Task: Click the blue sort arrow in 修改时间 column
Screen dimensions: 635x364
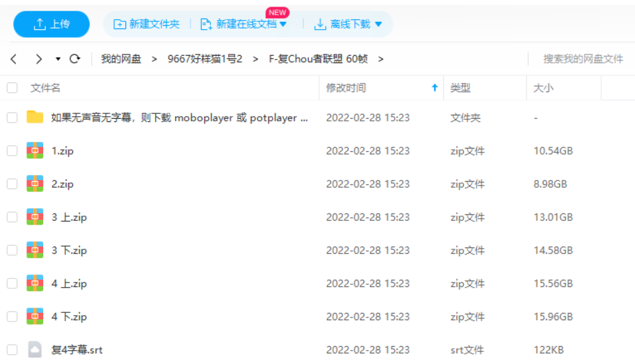Action: (435, 88)
